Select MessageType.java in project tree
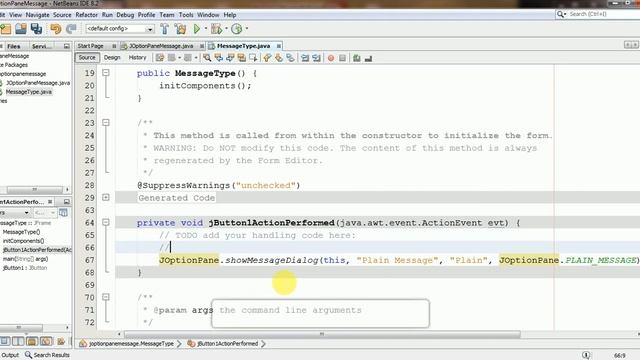 coord(29,92)
